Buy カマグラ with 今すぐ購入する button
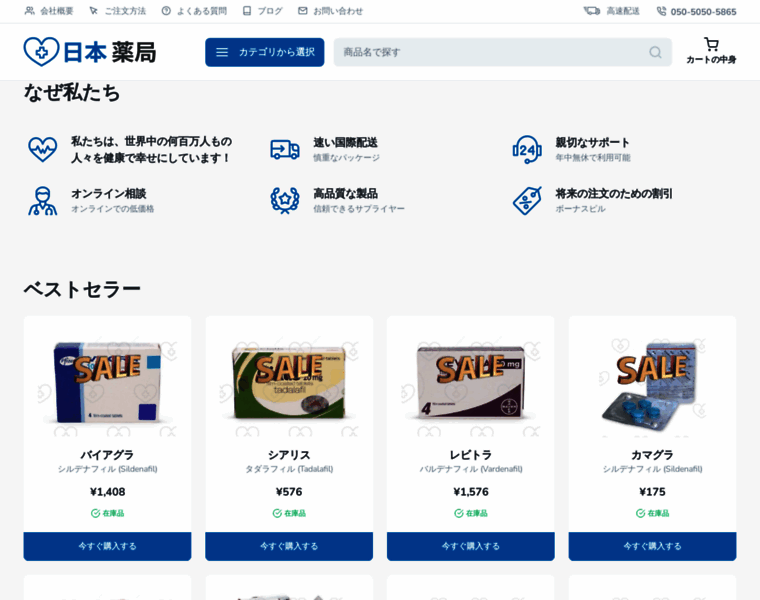Viewport: 760px width, 600px height. (652, 546)
